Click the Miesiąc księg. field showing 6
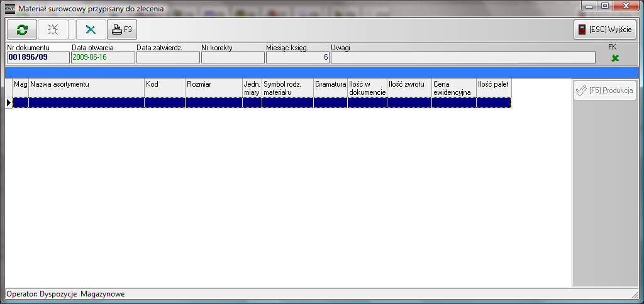Screen dimensions: 644x304 click(297, 58)
